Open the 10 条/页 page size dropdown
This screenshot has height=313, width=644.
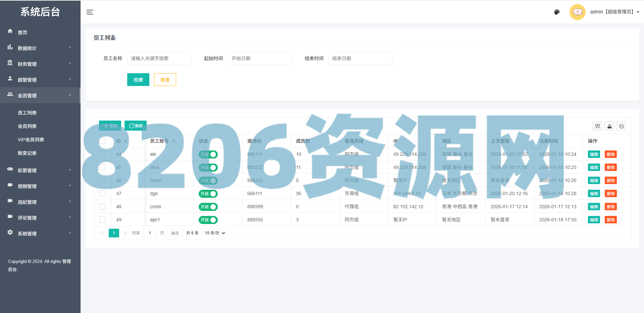[214, 233]
